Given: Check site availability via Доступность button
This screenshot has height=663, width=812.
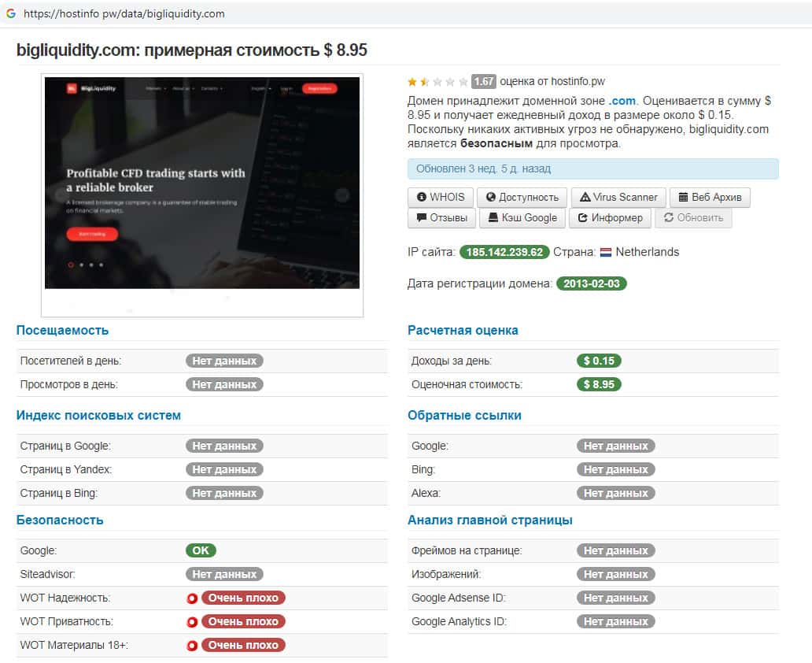Looking at the screenshot, I should (x=522, y=197).
